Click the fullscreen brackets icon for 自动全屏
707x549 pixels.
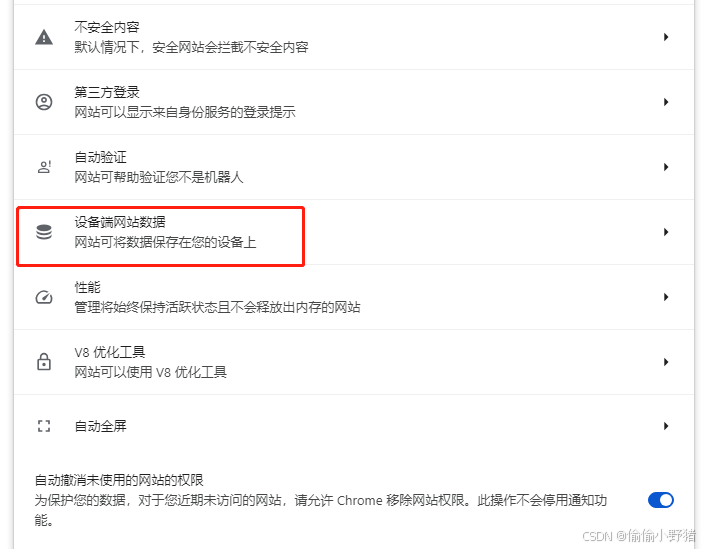tap(44, 426)
